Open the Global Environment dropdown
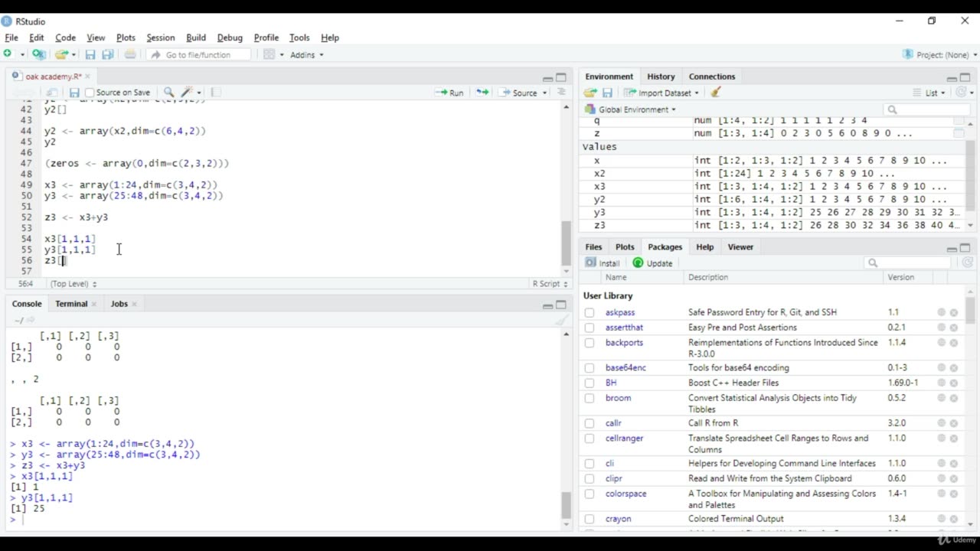Viewport: 980px width, 551px height. tap(630, 109)
